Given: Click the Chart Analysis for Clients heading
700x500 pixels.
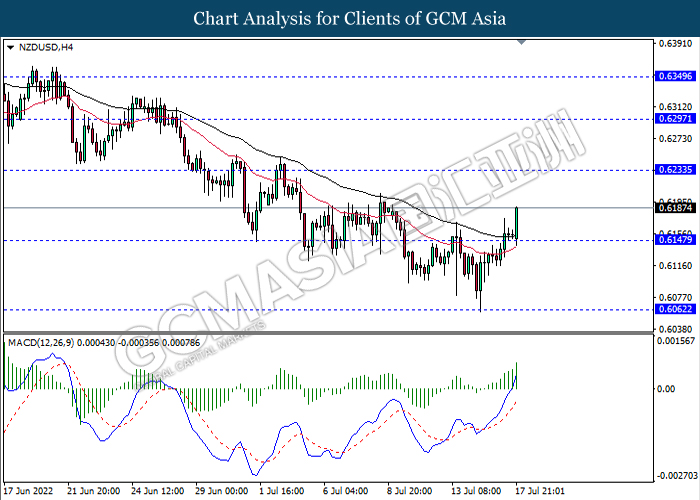Looking at the screenshot, I should [350, 19].
